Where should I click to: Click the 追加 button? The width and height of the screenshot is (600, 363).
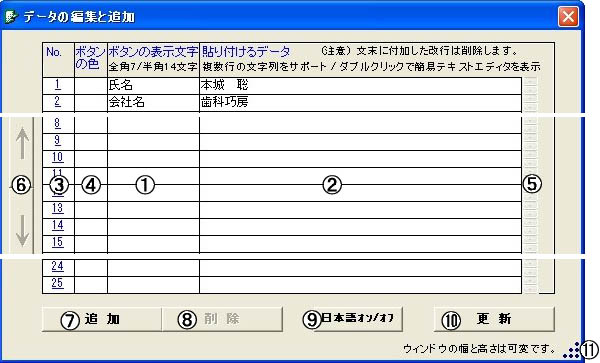point(101,319)
